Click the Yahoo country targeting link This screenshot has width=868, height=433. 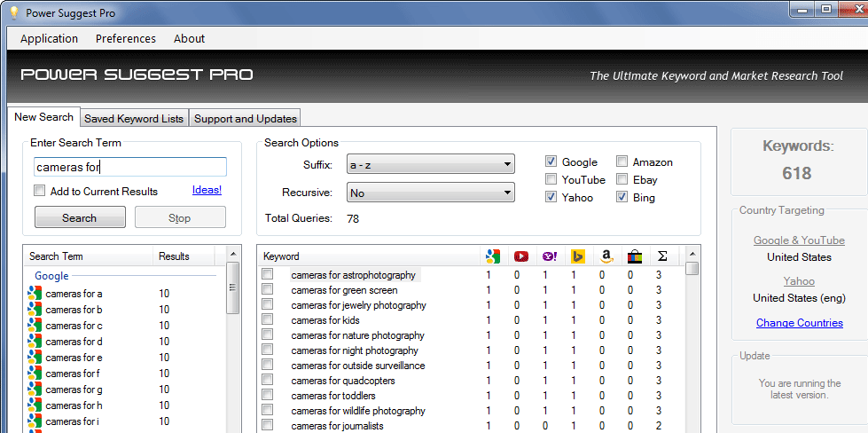(799, 281)
